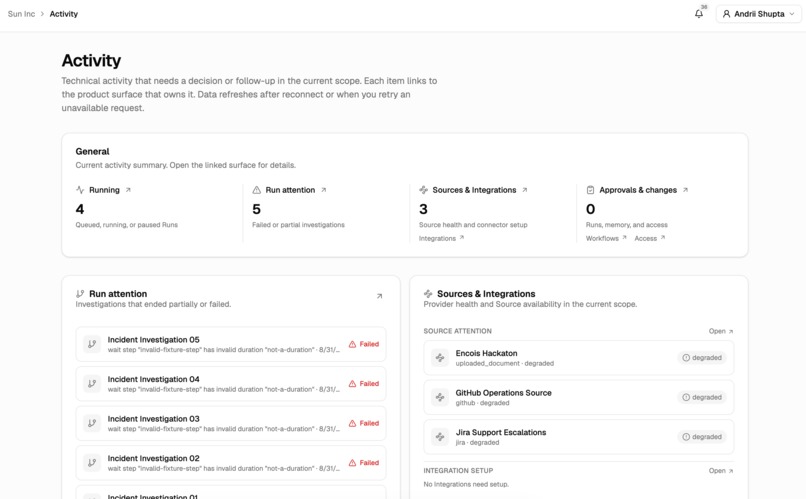Click the Approvals & changes heading

tap(638, 190)
